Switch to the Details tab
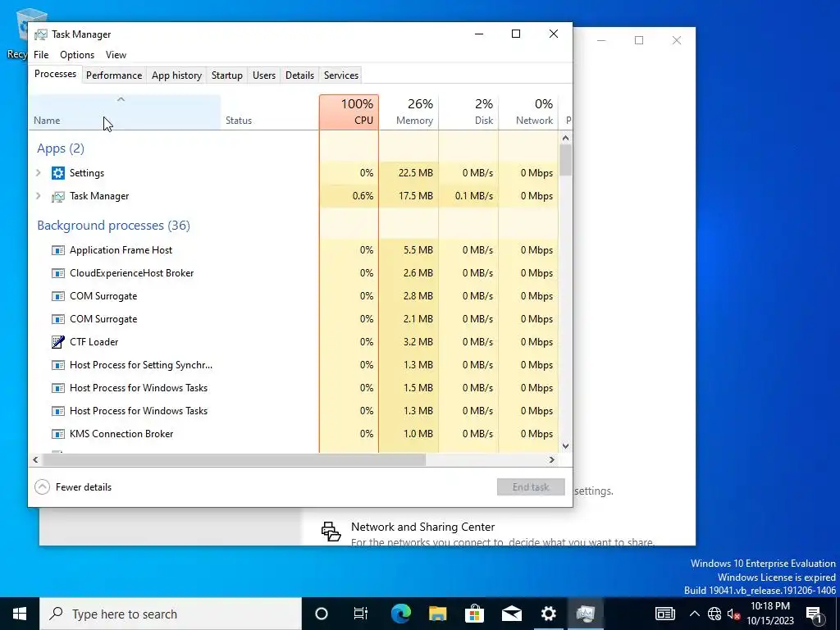This screenshot has height=630, width=840. click(299, 75)
